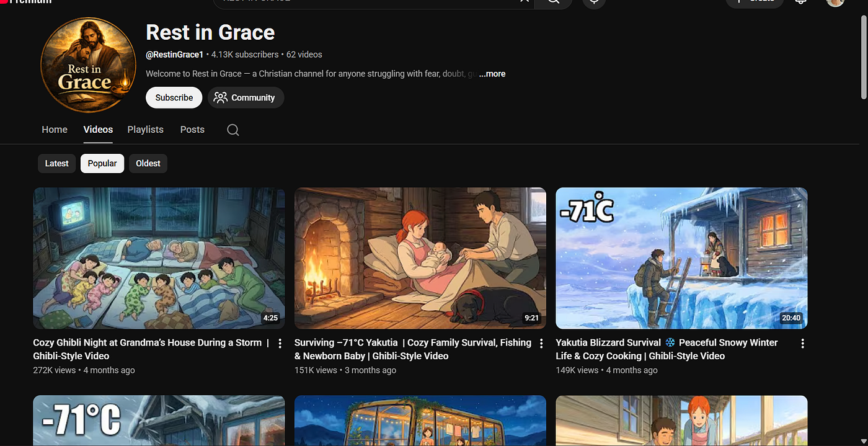Click the 272K views text
The width and height of the screenshot is (868, 446).
(55, 370)
